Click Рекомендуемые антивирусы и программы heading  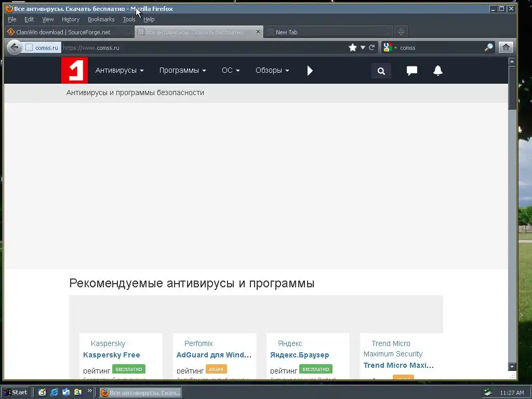(192, 283)
